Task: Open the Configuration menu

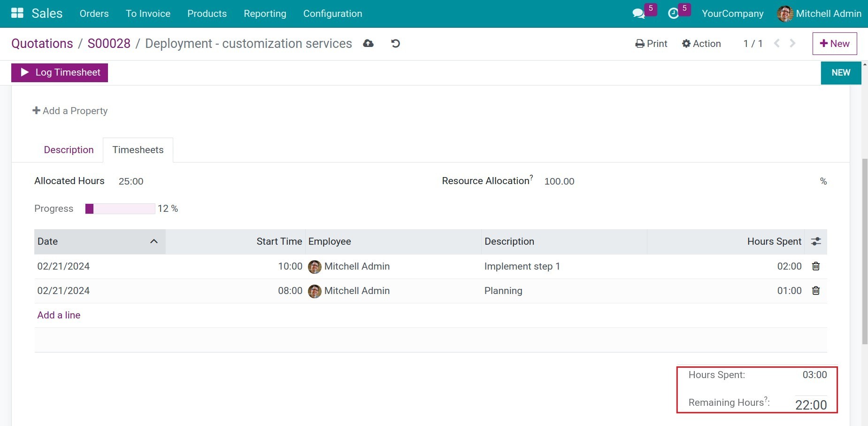Action: pos(332,14)
